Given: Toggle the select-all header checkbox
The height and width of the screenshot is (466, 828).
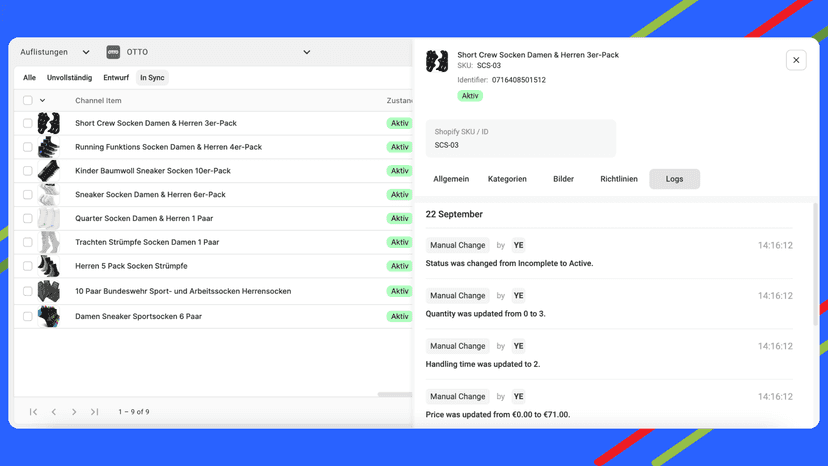Looking at the screenshot, I should click(x=27, y=100).
